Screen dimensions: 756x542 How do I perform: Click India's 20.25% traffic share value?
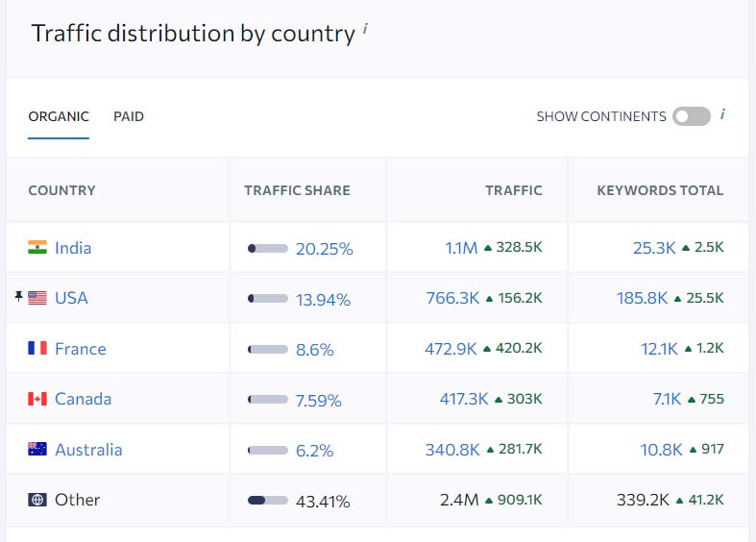click(x=325, y=249)
